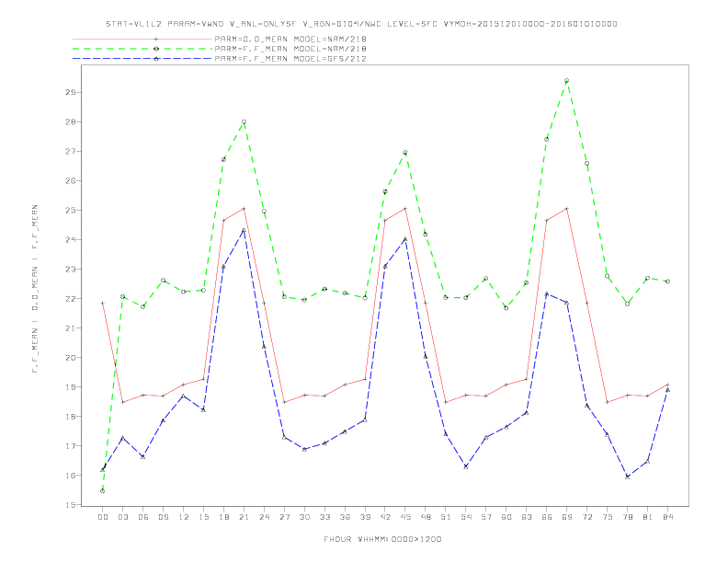Click x-axis tick label 63
The height and width of the screenshot is (563, 728).
coord(527,517)
